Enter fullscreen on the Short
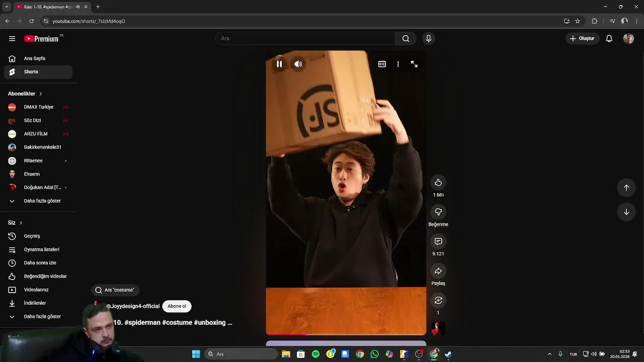Image resolution: width=644 pixels, height=362 pixels. pos(414,64)
